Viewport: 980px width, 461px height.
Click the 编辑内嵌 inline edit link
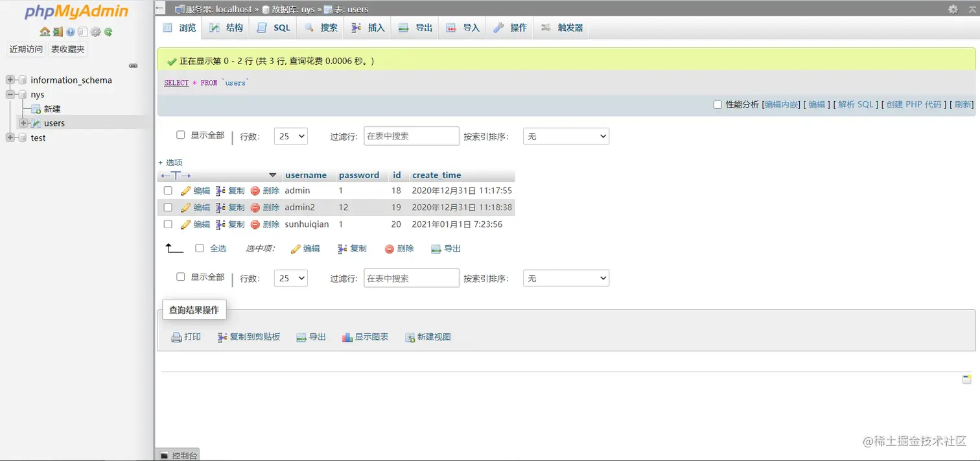pyautogui.click(x=782, y=104)
